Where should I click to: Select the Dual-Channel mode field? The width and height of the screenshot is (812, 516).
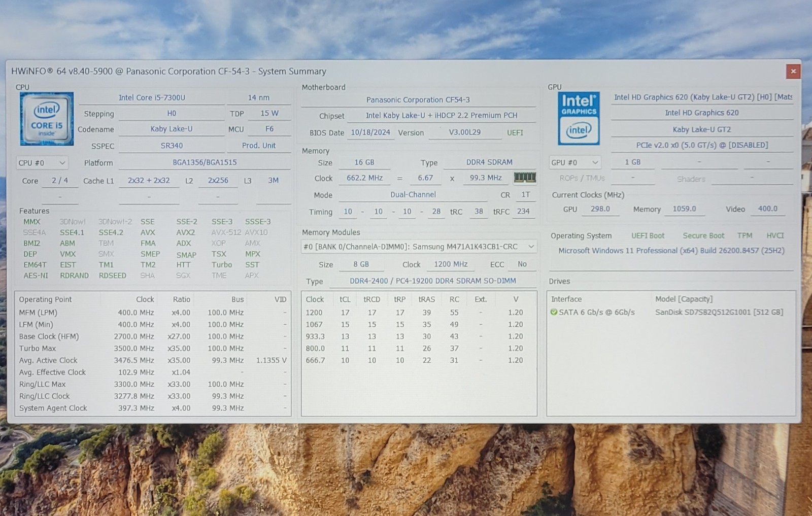413,195
